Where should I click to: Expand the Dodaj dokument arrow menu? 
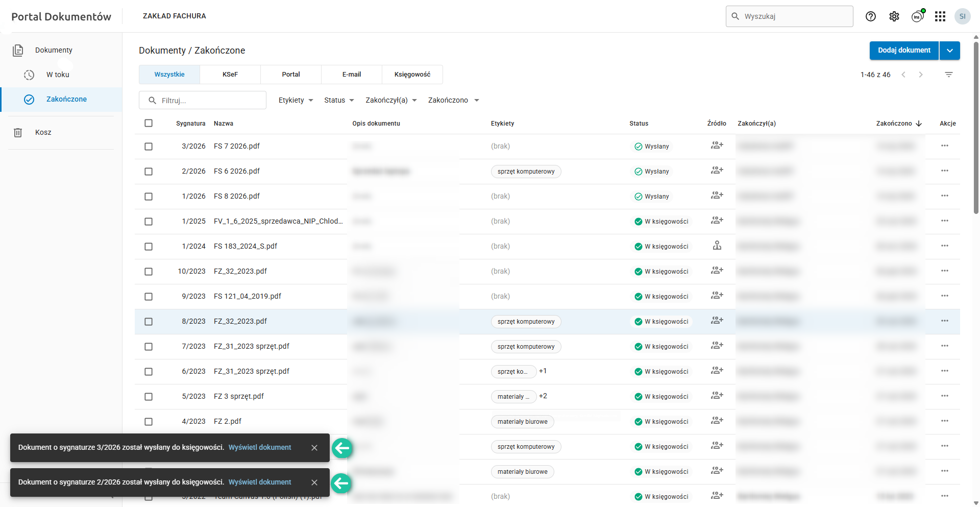950,51
